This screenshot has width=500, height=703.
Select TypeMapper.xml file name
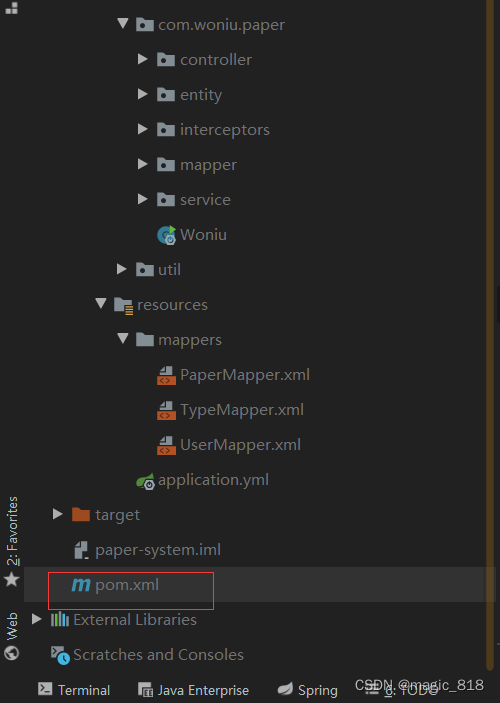242,410
